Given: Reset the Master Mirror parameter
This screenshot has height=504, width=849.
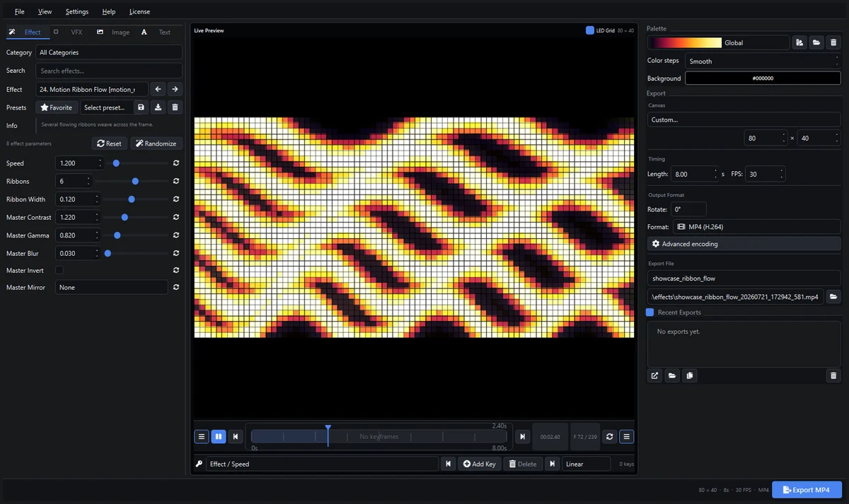Looking at the screenshot, I should pos(176,287).
